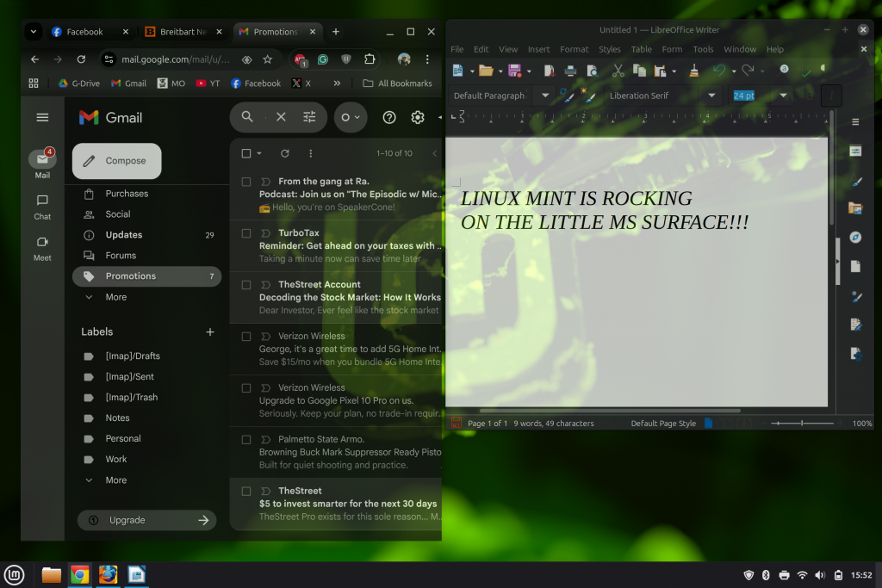Image resolution: width=882 pixels, height=588 pixels.
Task: Click the Print icon in Writer toolbar
Action: point(570,71)
